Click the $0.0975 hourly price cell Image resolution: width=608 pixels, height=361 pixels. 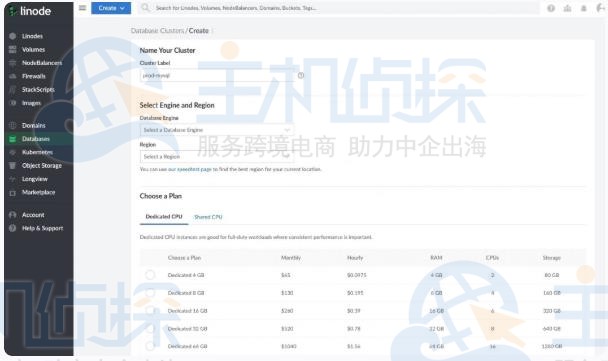tap(356, 275)
